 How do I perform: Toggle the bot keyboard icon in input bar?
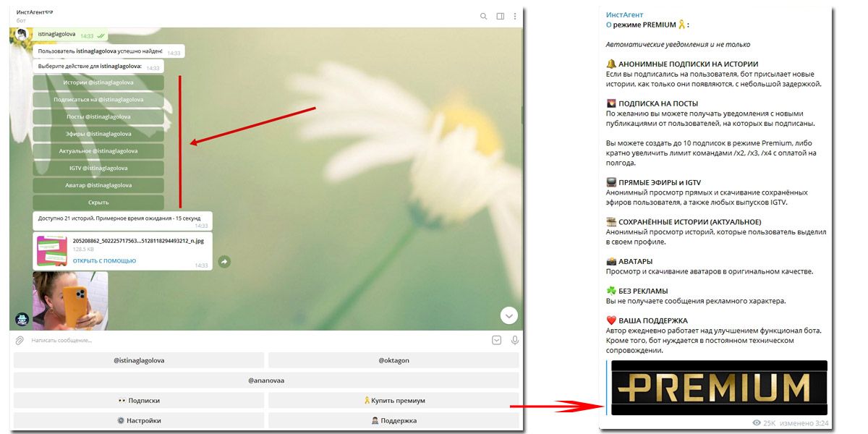[496, 340]
